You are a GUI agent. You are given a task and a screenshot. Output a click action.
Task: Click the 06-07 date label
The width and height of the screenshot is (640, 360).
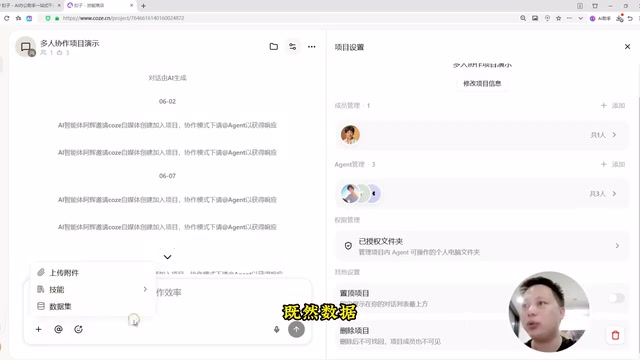click(x=167, y=176)
